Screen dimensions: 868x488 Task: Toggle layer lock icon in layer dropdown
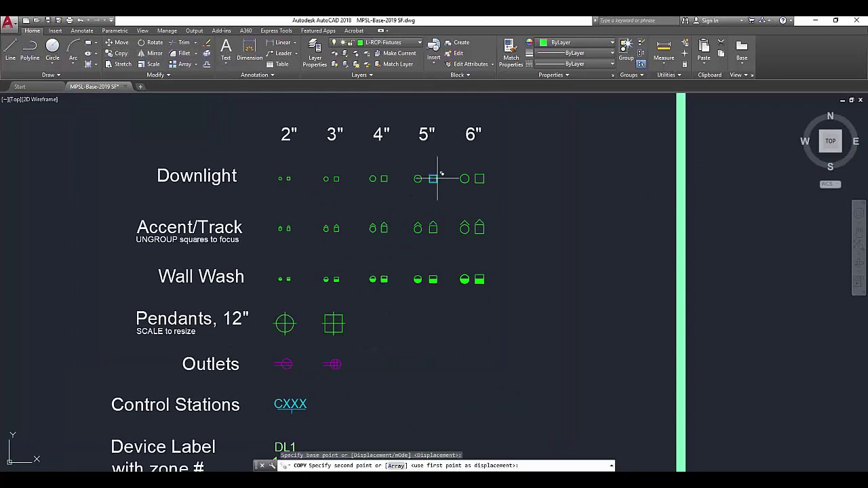tap(351, 42)
